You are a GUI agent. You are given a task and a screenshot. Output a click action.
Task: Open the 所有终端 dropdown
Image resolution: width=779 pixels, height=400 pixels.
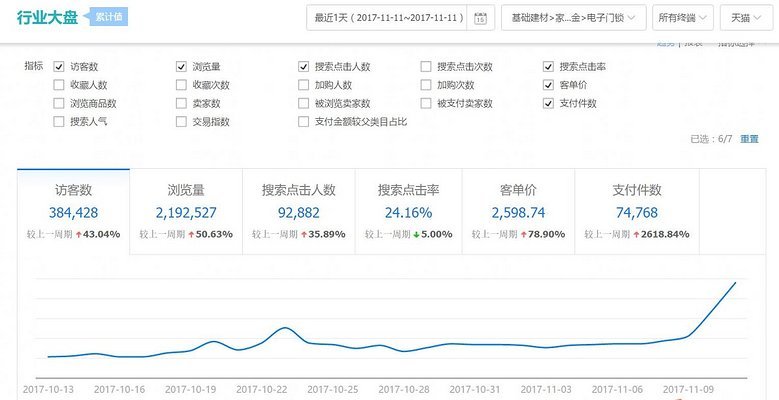coord(683,18)
